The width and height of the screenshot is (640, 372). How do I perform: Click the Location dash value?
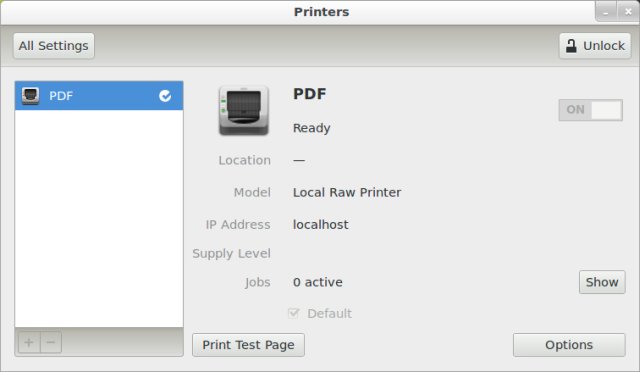299,160
